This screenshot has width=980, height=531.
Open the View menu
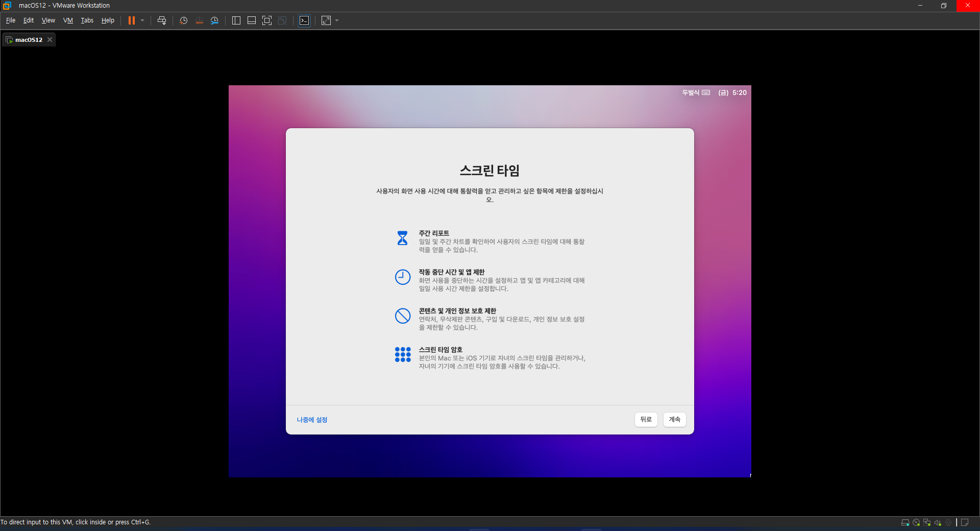[x=48, y=20]
